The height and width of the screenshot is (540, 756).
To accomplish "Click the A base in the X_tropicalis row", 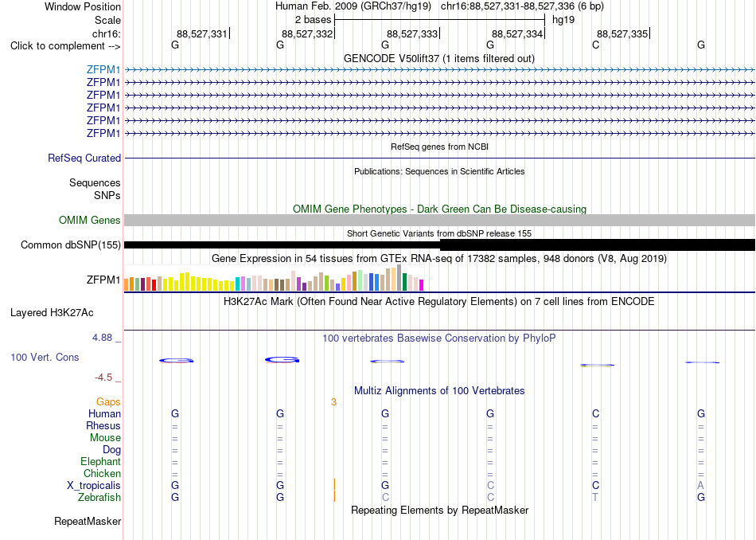I will [x=700, y=486].
